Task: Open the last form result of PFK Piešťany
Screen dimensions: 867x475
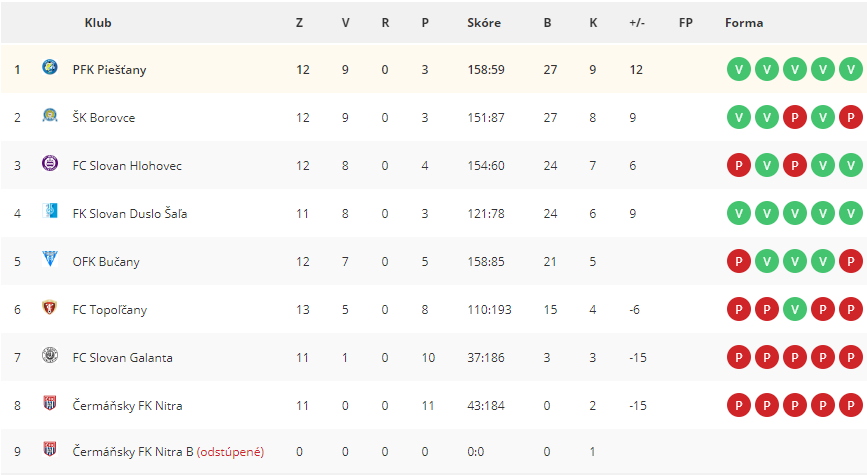Action: click(x=850, y=69)
